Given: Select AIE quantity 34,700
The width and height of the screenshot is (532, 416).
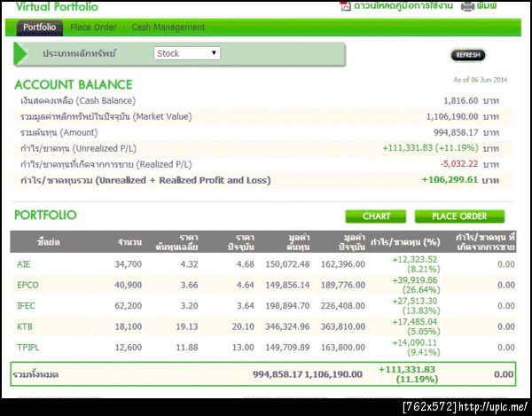Looking at the screenshot, I should click(x=128, y=264).
